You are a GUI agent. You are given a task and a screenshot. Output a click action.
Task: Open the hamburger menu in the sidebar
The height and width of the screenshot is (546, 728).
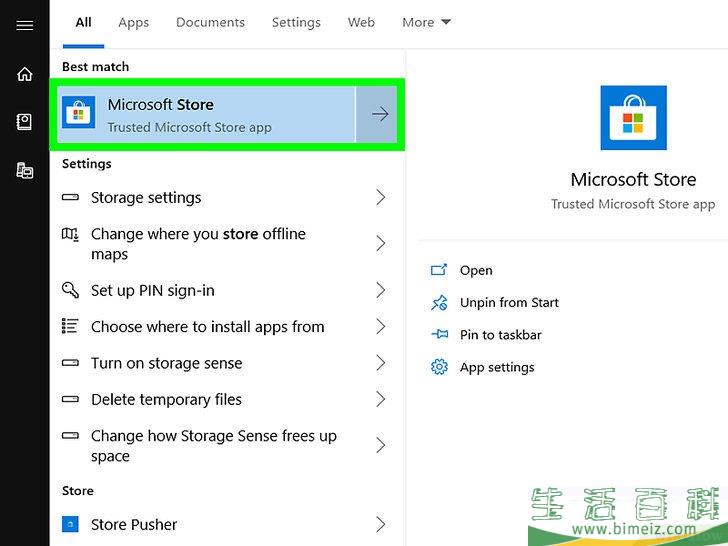click(x=25, y=25)
